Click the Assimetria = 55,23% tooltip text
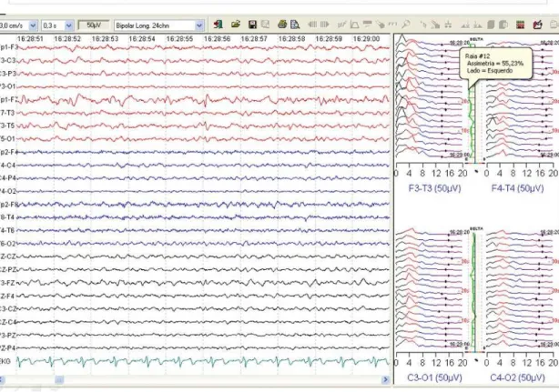 495,64
